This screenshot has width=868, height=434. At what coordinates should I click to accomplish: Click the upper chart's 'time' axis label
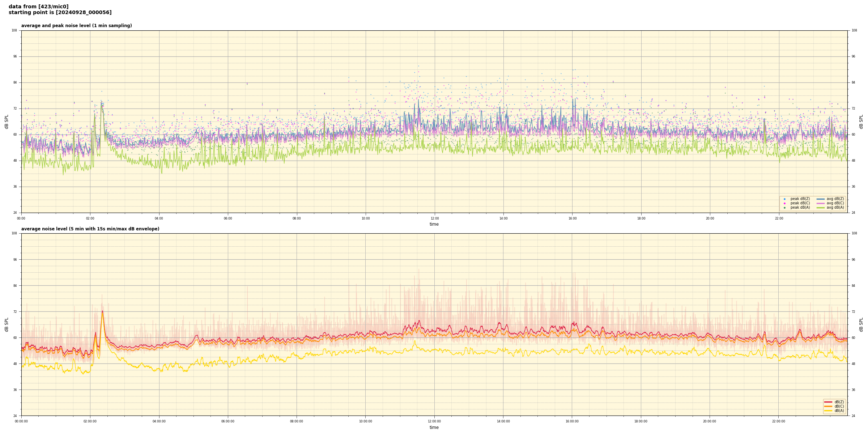point(434,224)
